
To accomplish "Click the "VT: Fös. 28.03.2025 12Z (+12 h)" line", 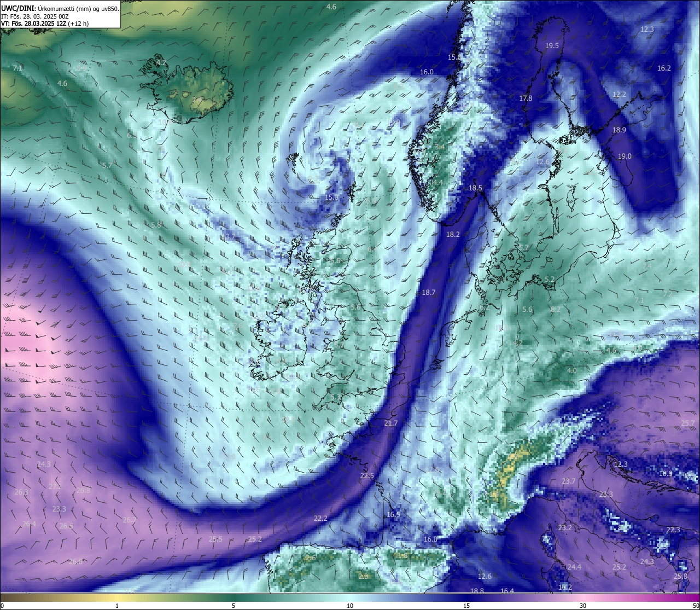I will pyautogui.click(x=45, y=24).
